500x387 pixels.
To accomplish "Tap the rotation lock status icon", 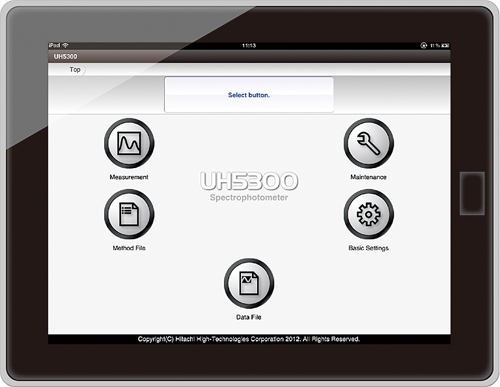I will pos(423,45).
